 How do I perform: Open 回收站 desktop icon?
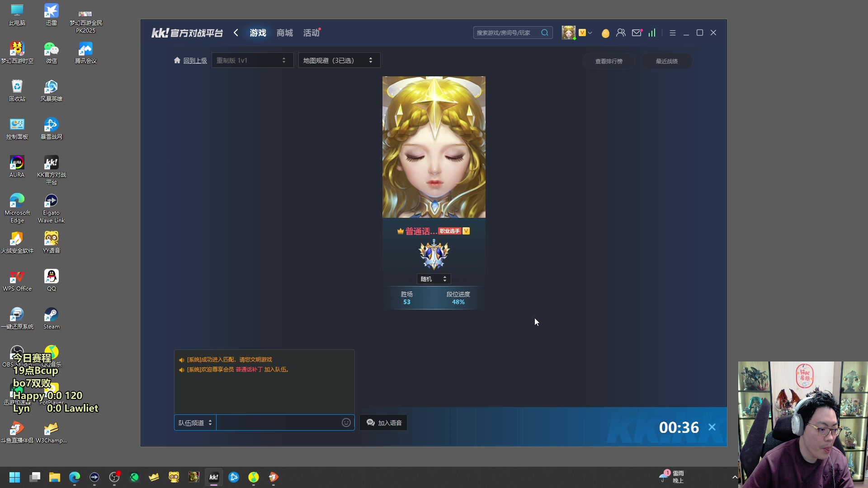17,91
